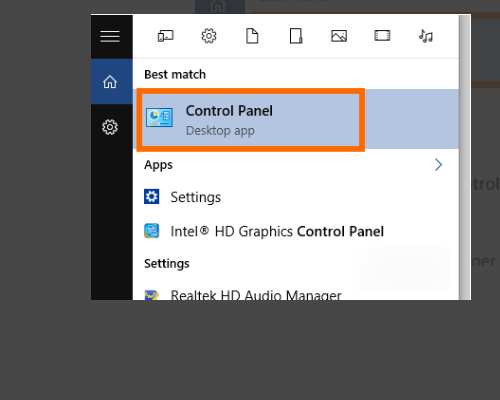Filter results by apps icon
The height and width of the screenshot is (400, 500).
pos(166,36)
